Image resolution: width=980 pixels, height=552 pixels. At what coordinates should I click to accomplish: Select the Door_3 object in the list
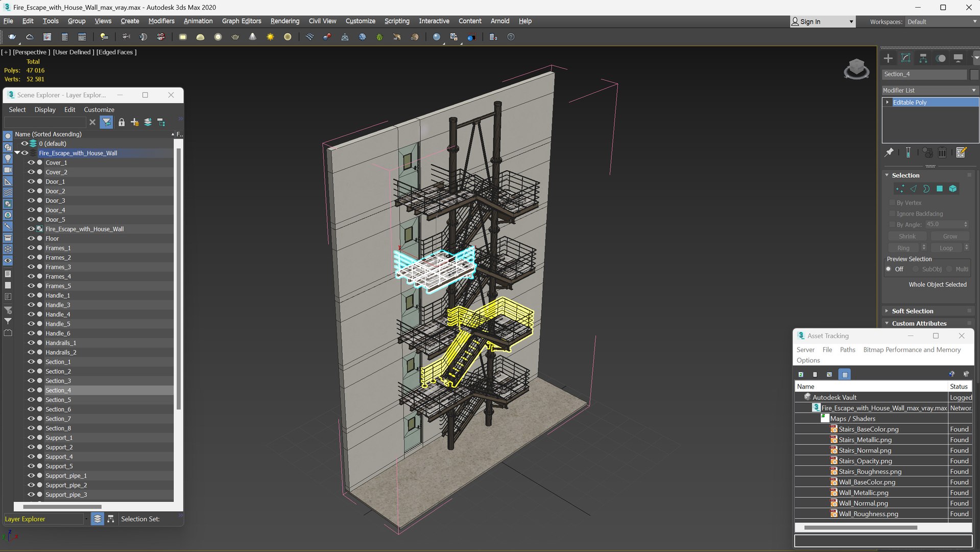(55, 200)
